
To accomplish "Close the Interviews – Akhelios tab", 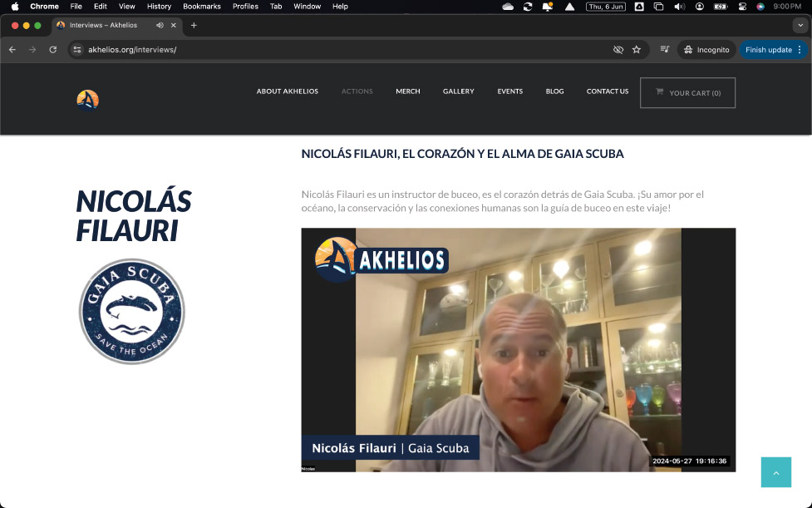I will point(174,25).
